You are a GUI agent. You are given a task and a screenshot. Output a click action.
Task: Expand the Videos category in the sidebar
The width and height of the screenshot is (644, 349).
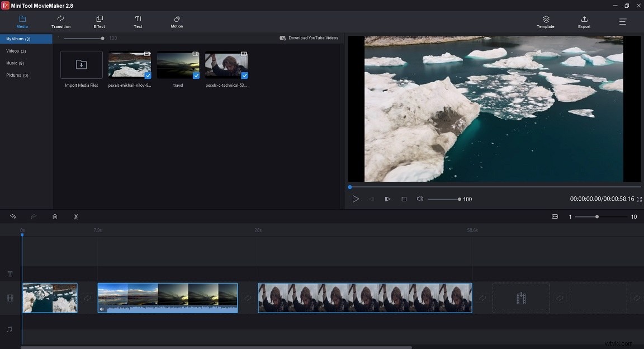[x=17, y=51]
